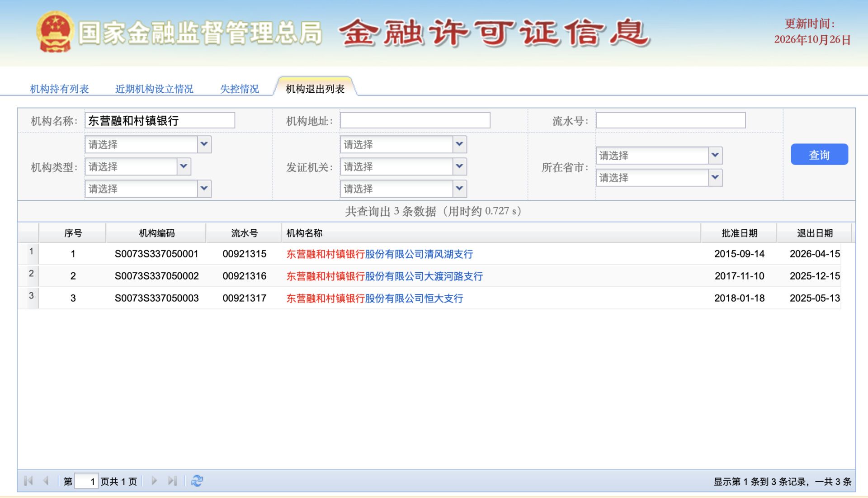Focus the 机构地址 input field
Image resolution: width=868 pixels, height=498 pixels.
(415, 120)
